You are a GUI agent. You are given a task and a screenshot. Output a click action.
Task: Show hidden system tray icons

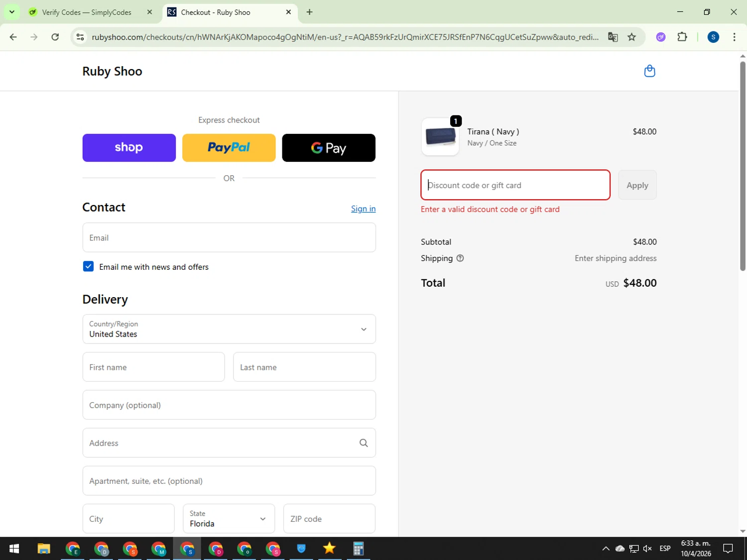point(606,549)
